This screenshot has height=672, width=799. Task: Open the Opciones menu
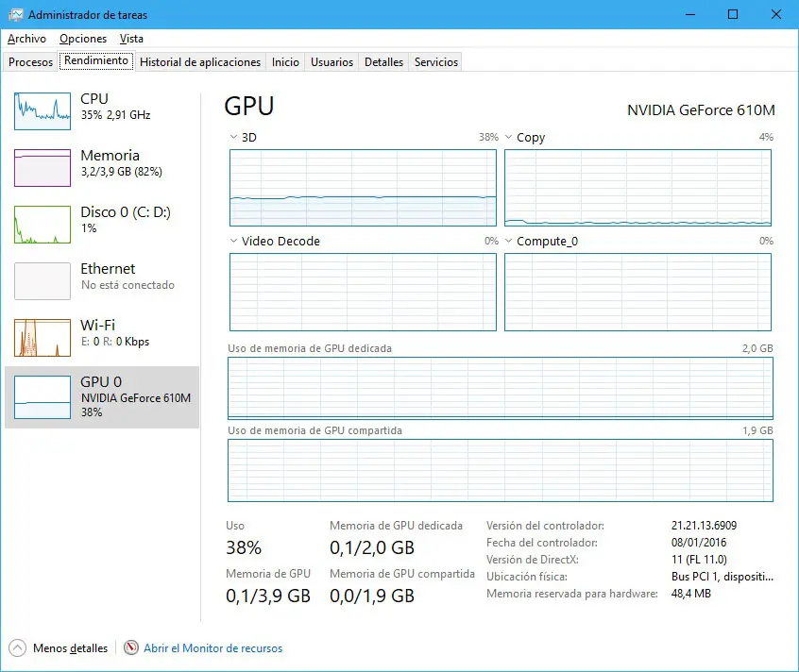click(83, 39)
